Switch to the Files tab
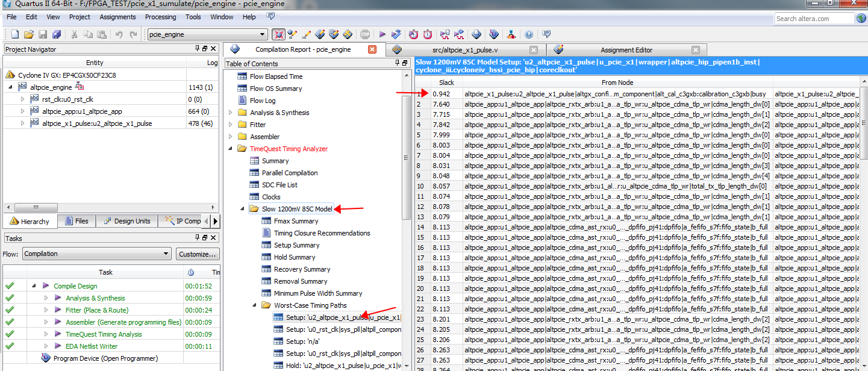 [76, 221]
